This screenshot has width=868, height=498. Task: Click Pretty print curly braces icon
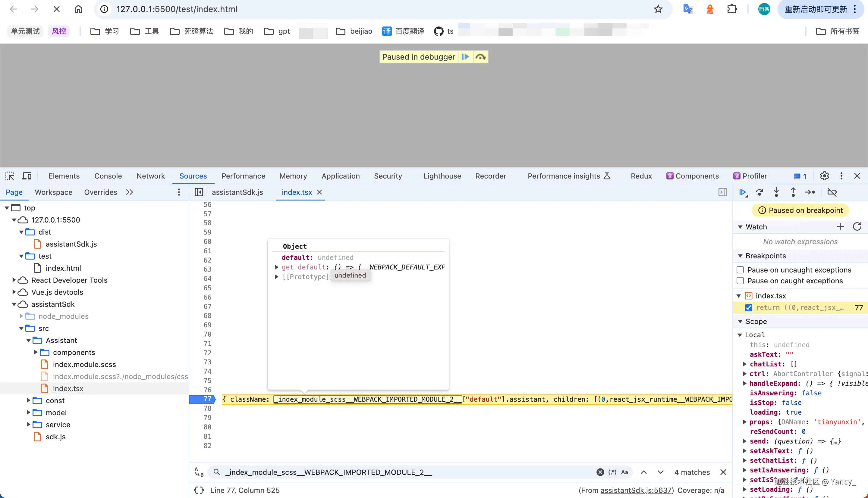point(199,490)
